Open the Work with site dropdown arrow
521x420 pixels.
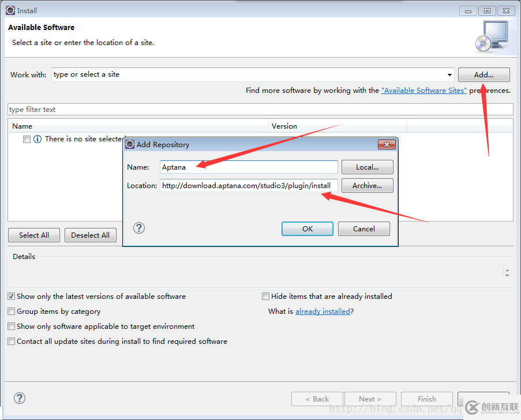(x=449, y=75)
